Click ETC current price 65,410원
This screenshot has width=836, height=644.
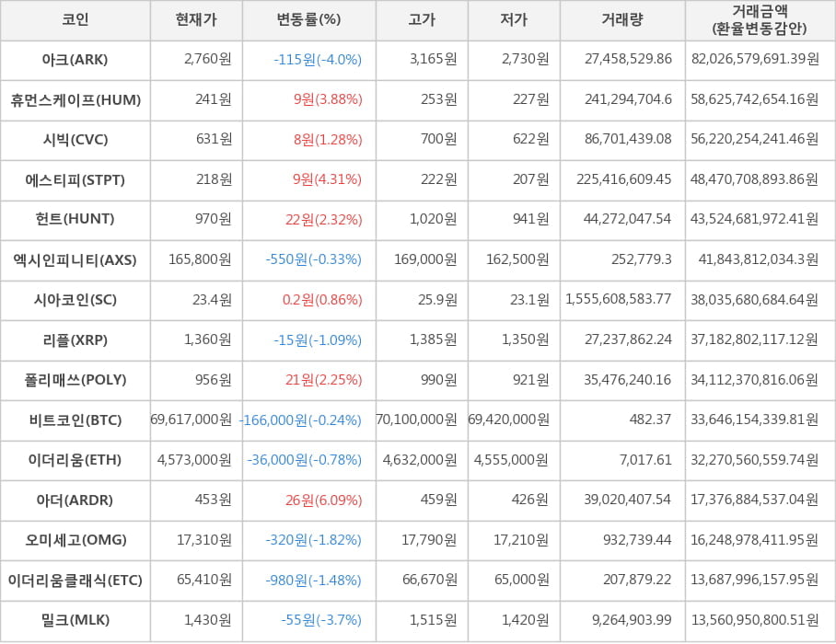point(204,580)
